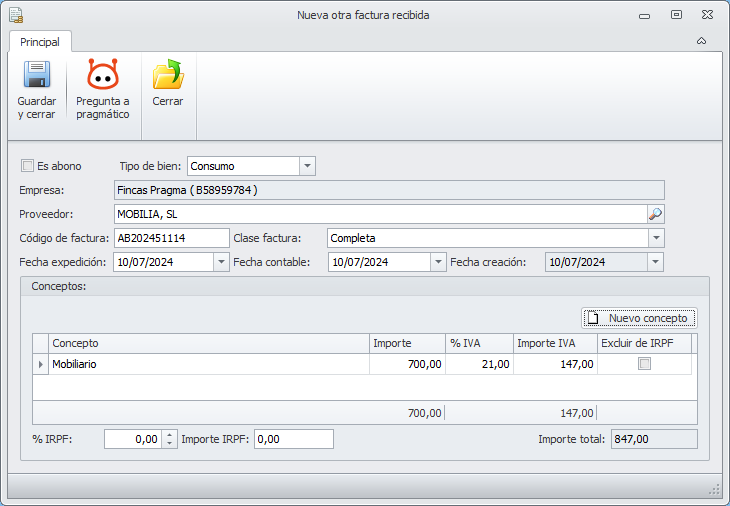Add a Nuevo concepto
This screenshot has width=730, height=506.
(639, 318)
